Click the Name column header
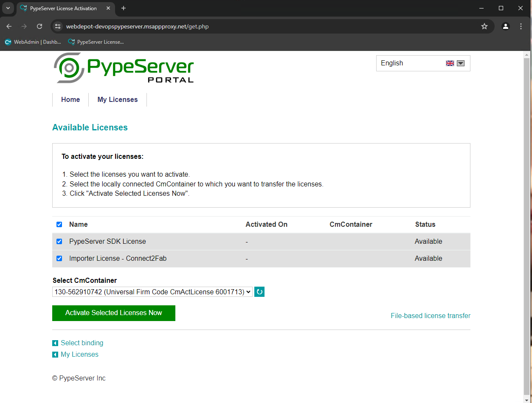Screen dimensions: 532x403 coord(79,225)
